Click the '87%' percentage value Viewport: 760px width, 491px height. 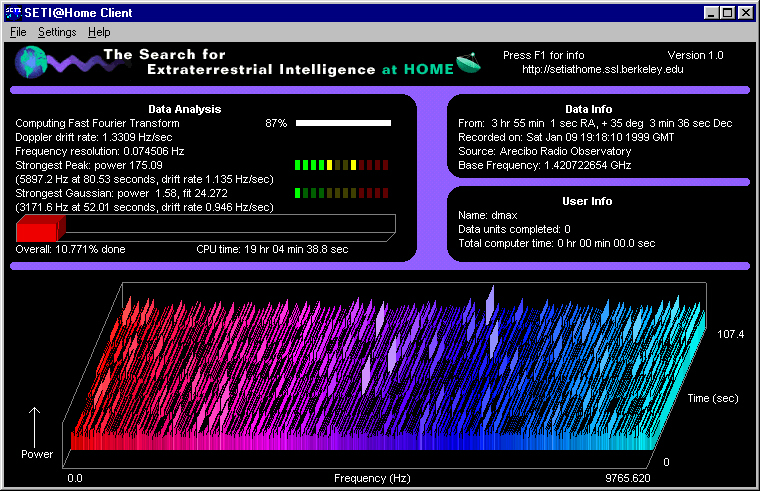tap(276, 124)
